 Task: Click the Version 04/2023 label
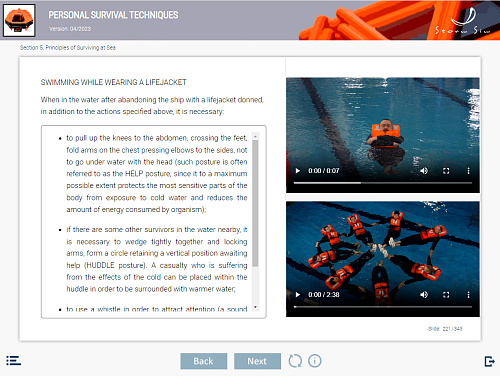(x=70, y=29)
